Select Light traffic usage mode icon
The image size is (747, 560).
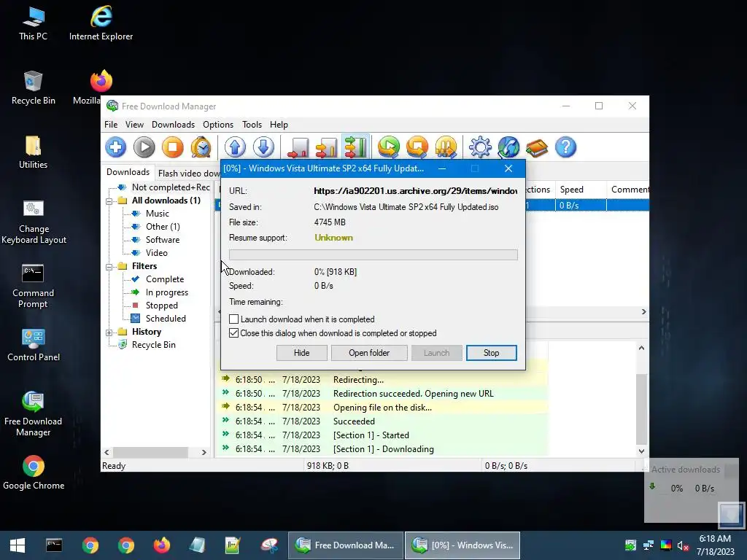[298, 147]
